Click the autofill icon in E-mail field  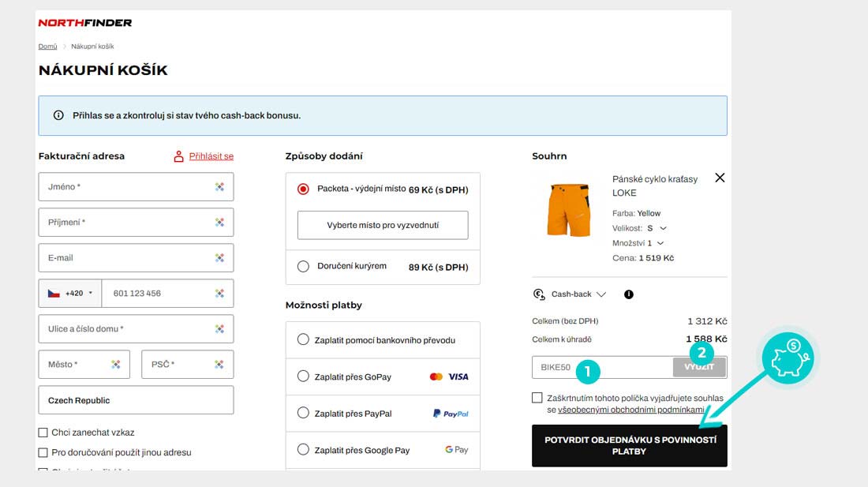click(x=219, y=258)
